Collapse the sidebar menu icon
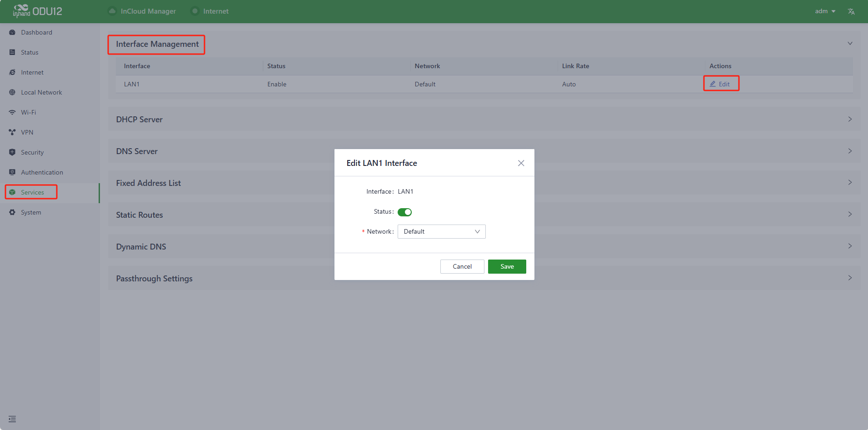This screenshot has width=868, height=430. 12,419
